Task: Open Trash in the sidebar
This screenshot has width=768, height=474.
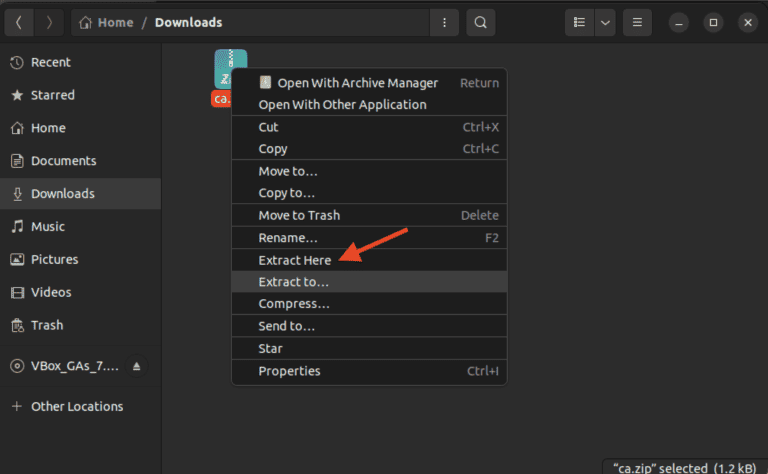Action: [46, 325]
